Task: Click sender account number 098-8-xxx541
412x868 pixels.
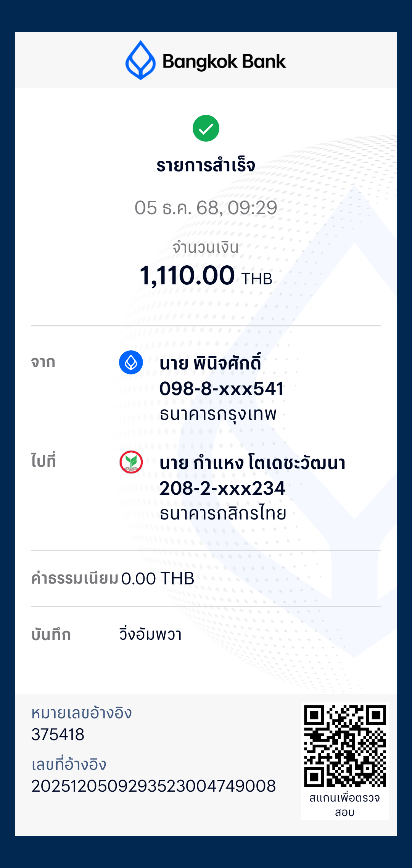Action: tap(222, 389)
